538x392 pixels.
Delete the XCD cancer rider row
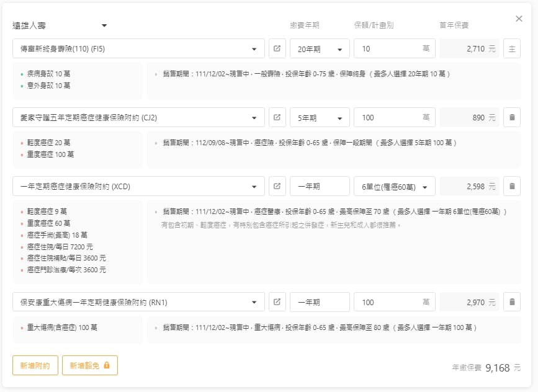511,186
